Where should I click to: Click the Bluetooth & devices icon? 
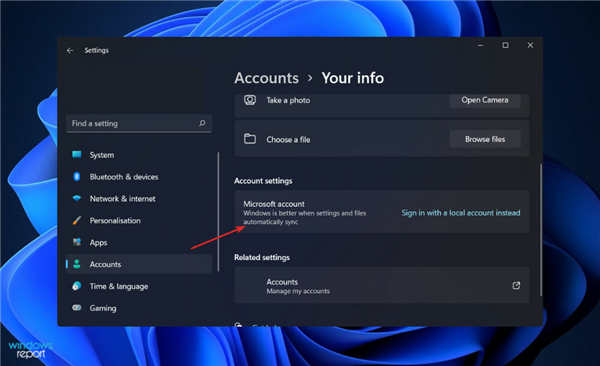77,176
